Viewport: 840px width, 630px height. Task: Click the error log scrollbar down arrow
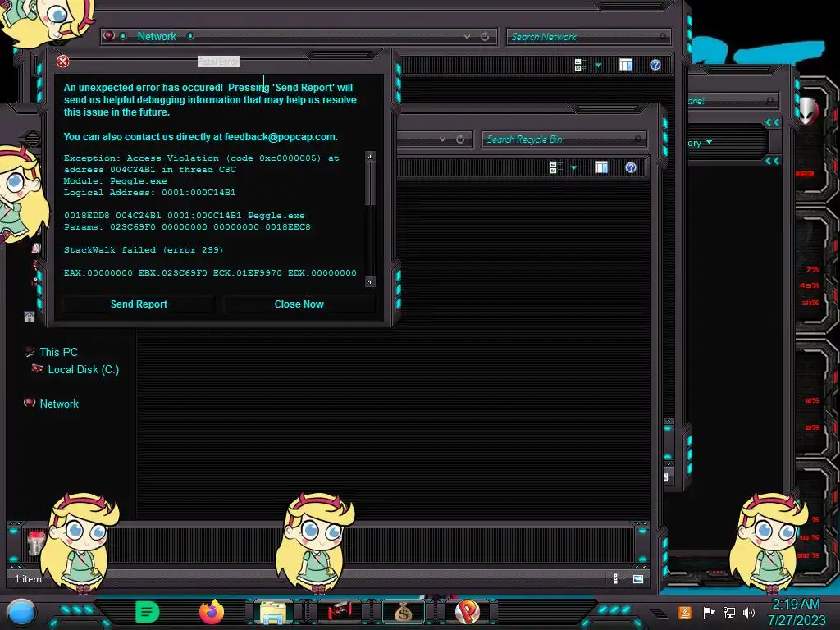tap(370, 282)
